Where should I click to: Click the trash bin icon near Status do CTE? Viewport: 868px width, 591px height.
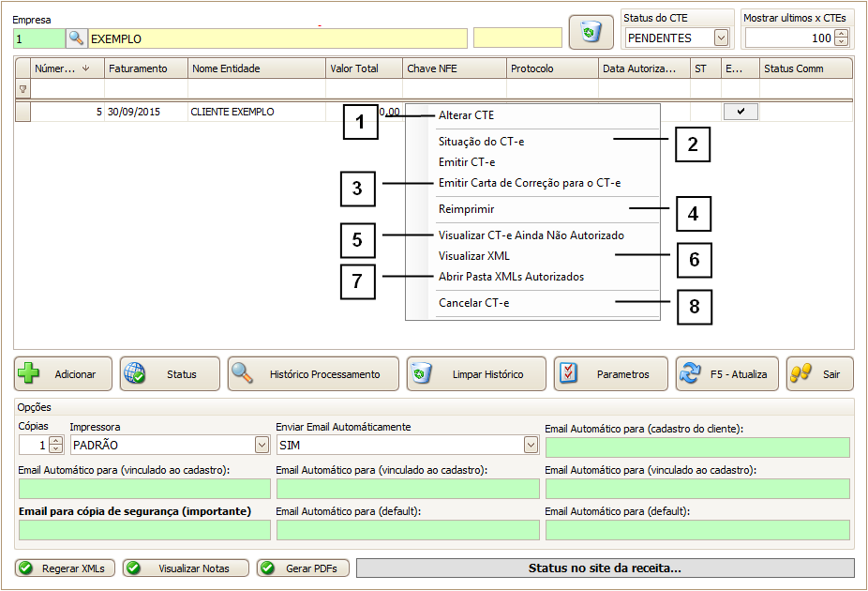(x=591, y=33)
